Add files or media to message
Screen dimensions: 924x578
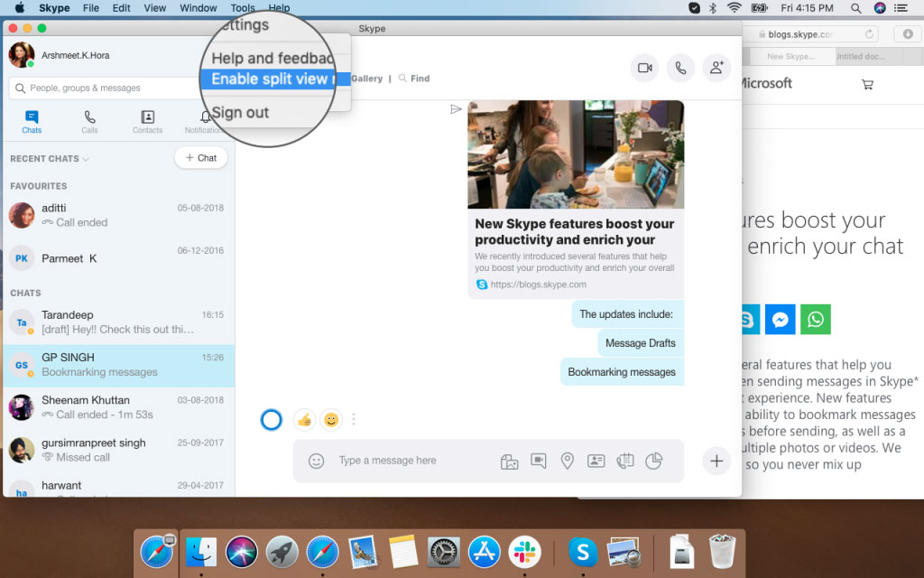click(x=509, y=461)
